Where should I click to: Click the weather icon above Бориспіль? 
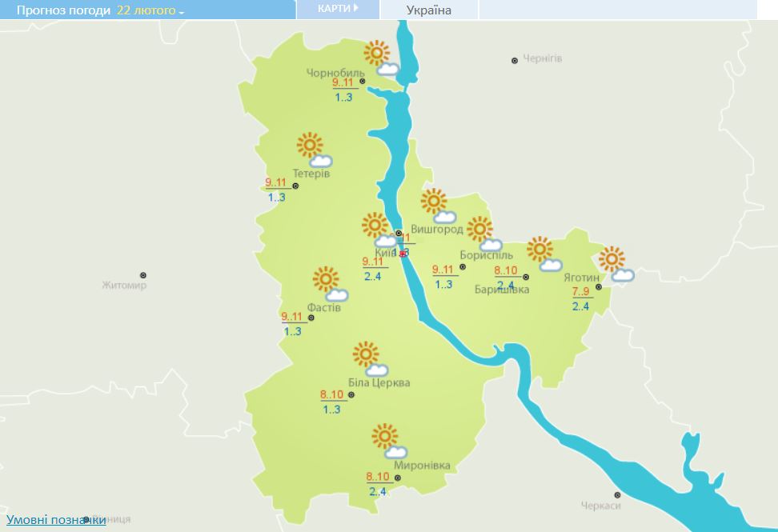pyautogui.click(x=484, y=234)
